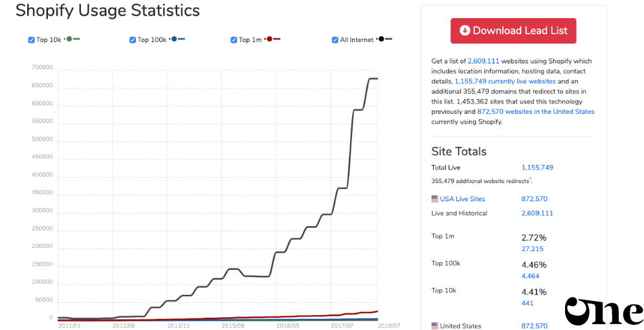
Task: Click the Total Live 1,155,749 value
Action: 537,168
